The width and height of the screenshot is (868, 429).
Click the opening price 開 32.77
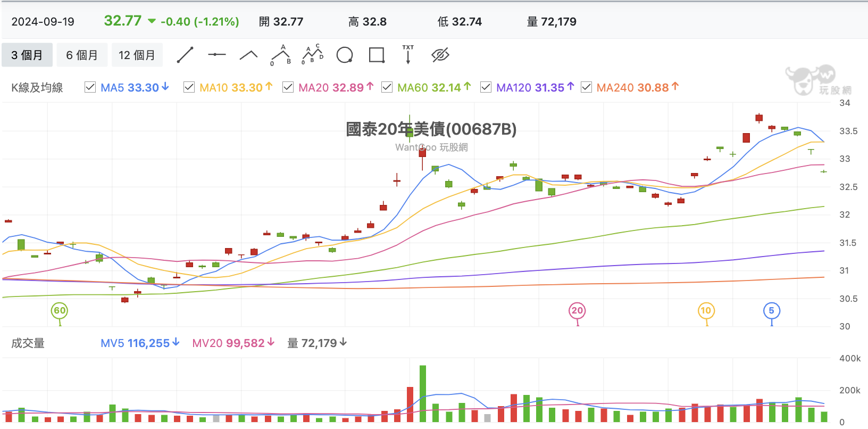281,22
